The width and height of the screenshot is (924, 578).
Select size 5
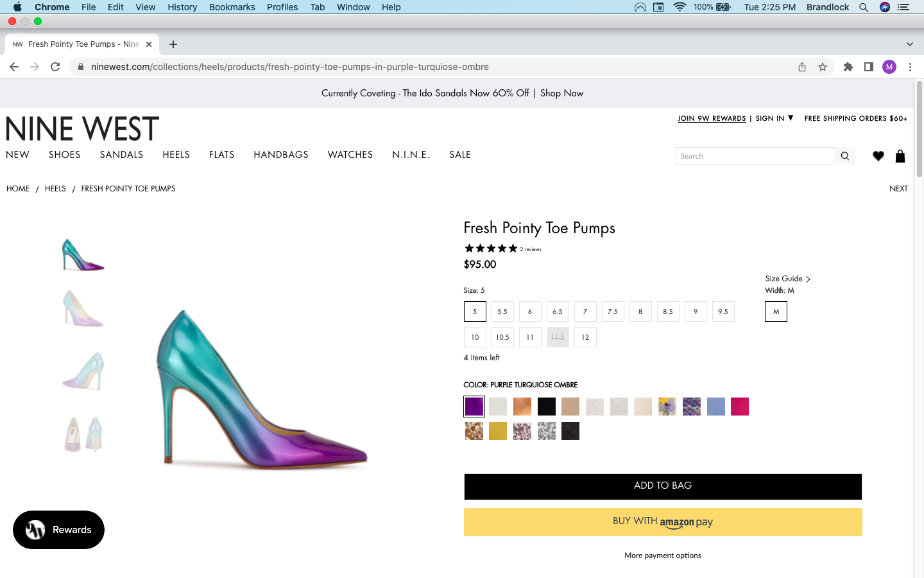coord(475,311)
